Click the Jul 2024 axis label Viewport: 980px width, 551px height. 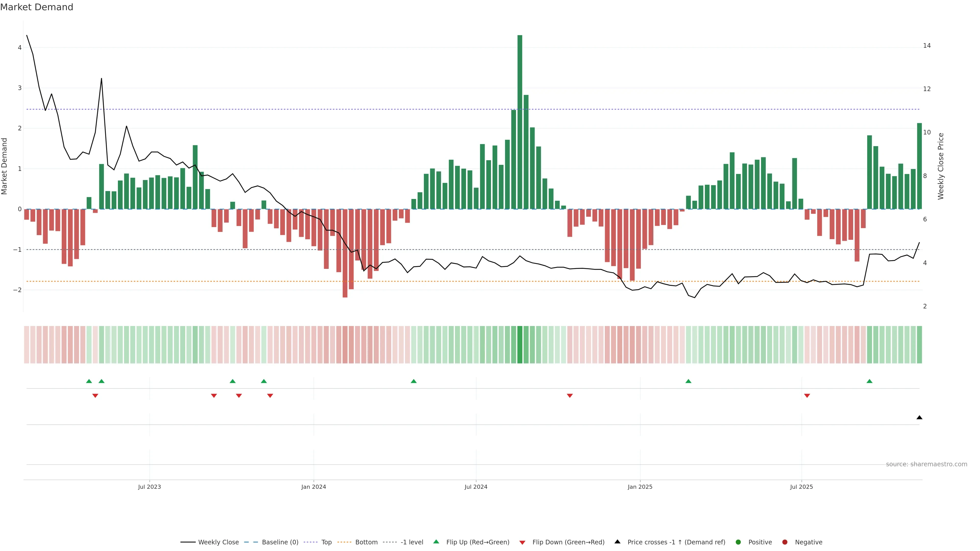(x=475, y=487)
